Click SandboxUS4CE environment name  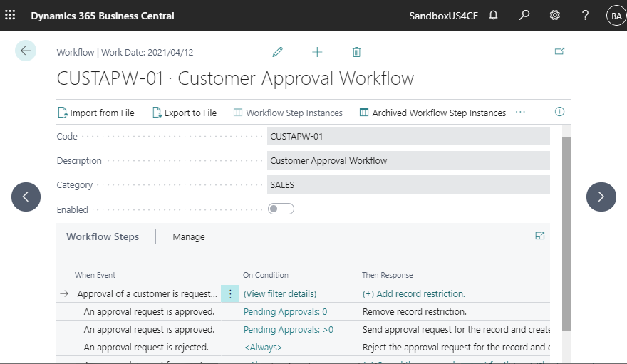[443, 16]
